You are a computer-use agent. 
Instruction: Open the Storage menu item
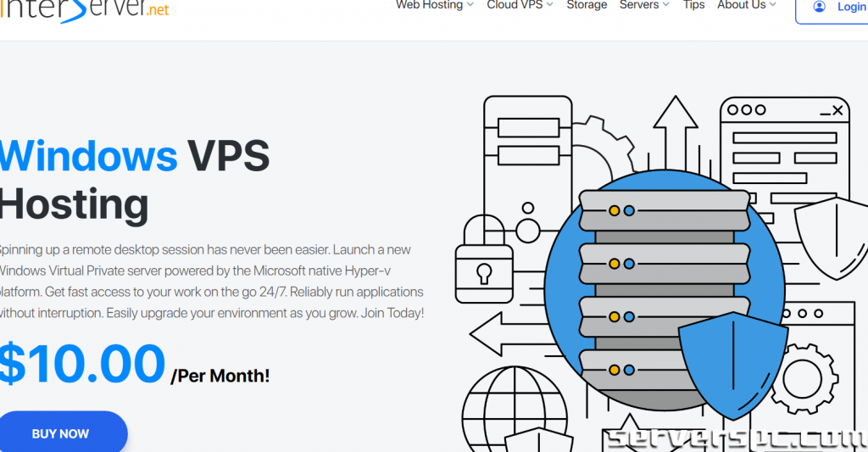[587, 5]
